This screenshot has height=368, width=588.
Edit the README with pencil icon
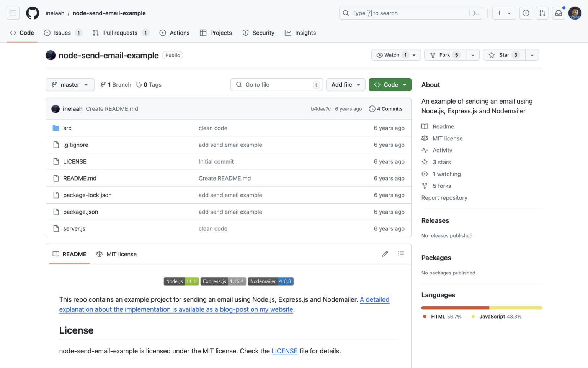(385, 254)
